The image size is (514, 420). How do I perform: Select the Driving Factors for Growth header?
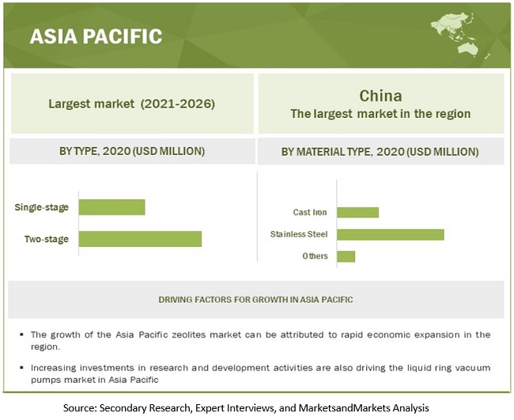coord(255,300)
